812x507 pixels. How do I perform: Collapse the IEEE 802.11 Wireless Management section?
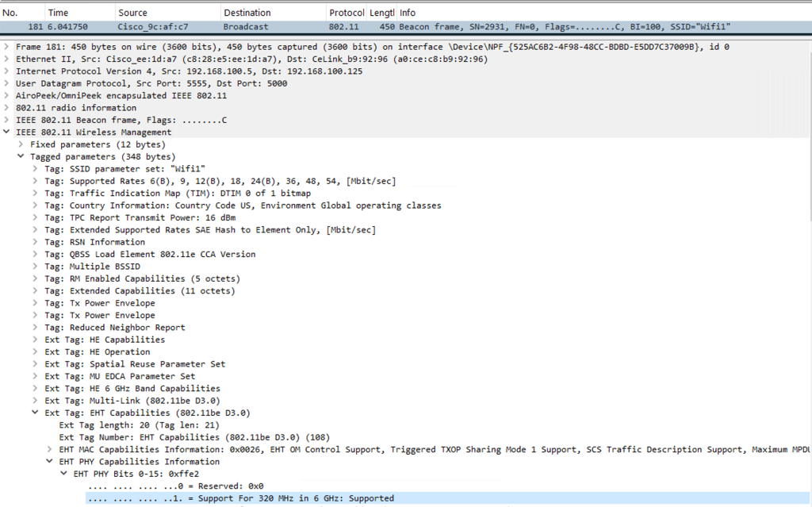click(x=7, y=133)
